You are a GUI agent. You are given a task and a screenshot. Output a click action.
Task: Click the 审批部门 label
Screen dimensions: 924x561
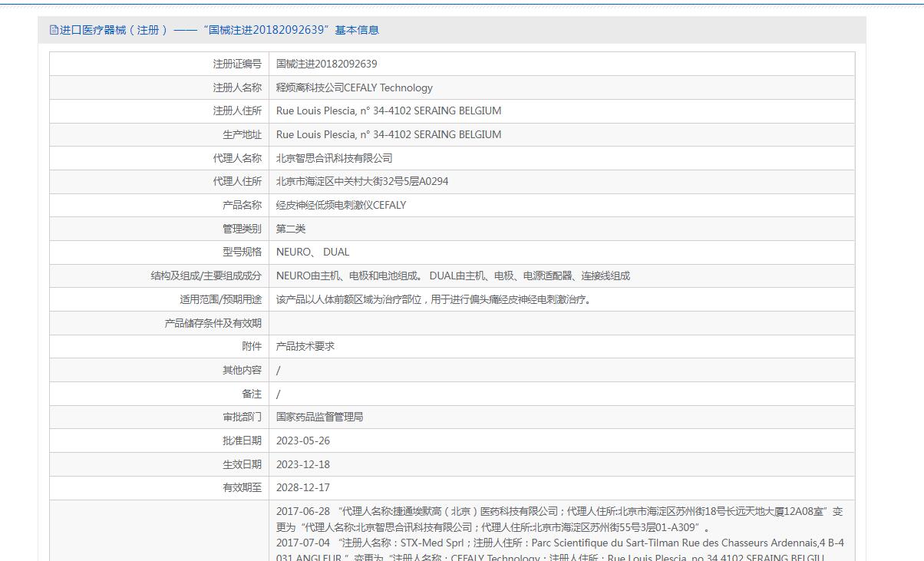click(x=242, y=417)
